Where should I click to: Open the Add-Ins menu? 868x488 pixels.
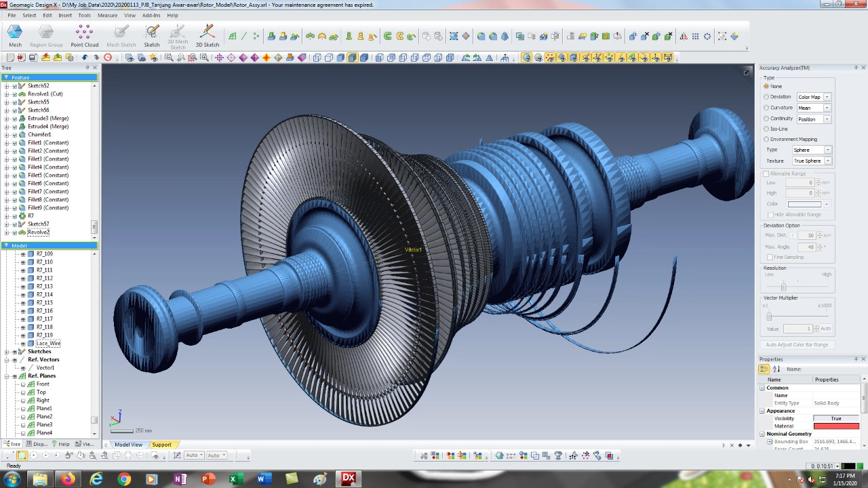pos(151,15)
